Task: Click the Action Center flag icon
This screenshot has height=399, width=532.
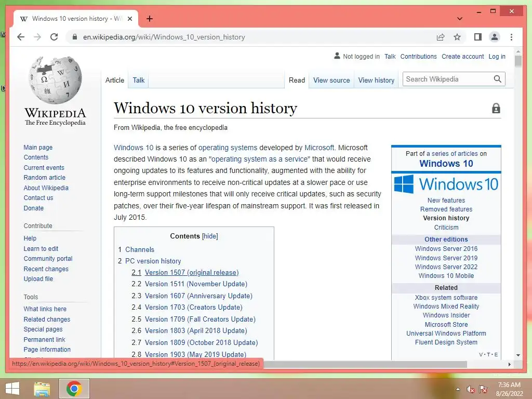Action: [483, 389]
